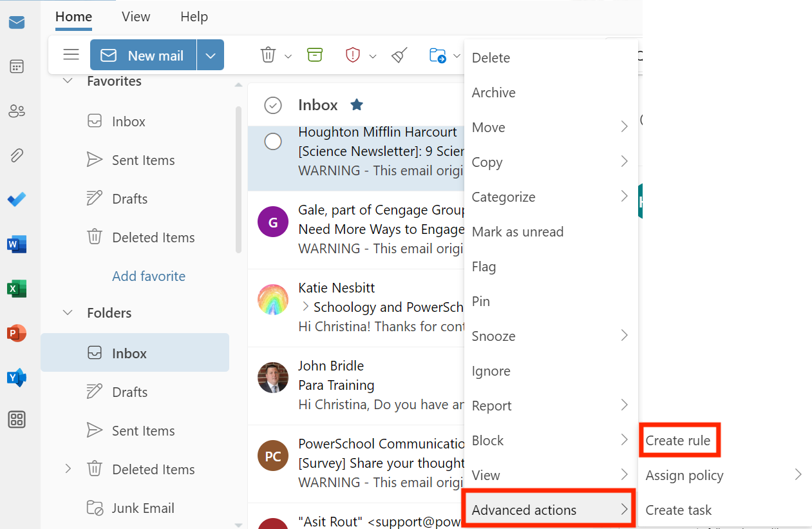Launch Yammer from the app rail

(17, 378)
